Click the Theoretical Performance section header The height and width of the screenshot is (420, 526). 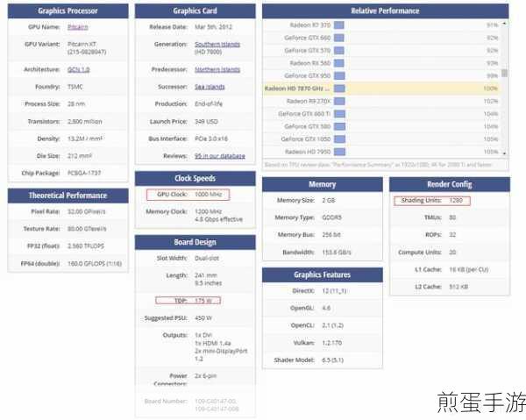pyautogui.click(x=68, y=196)
